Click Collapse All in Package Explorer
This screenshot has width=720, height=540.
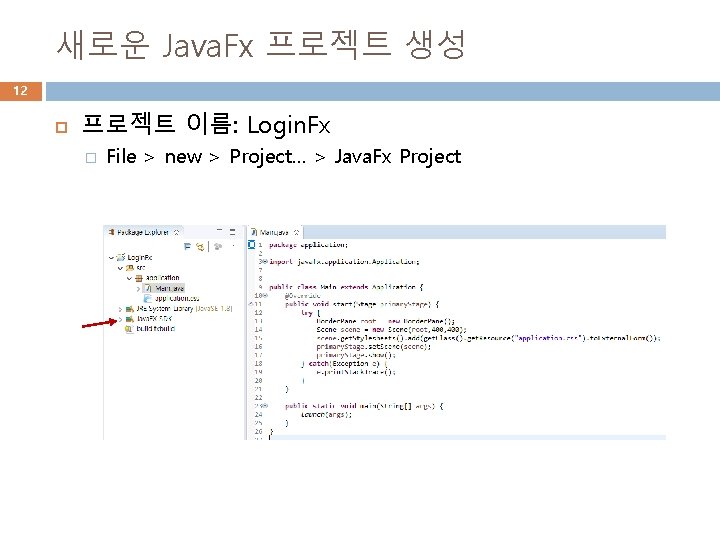point(187,247)
